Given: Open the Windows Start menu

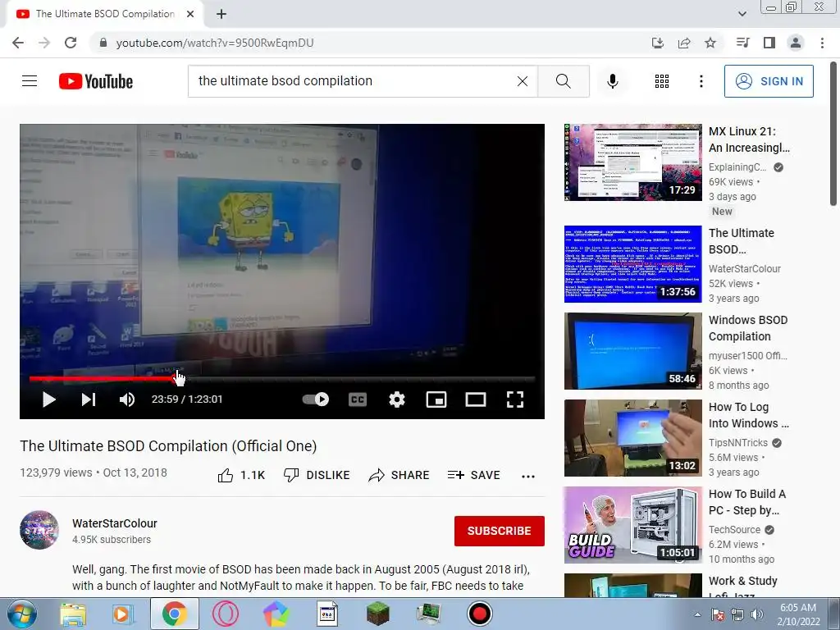Looking at the screenshot, I should 22,614.
